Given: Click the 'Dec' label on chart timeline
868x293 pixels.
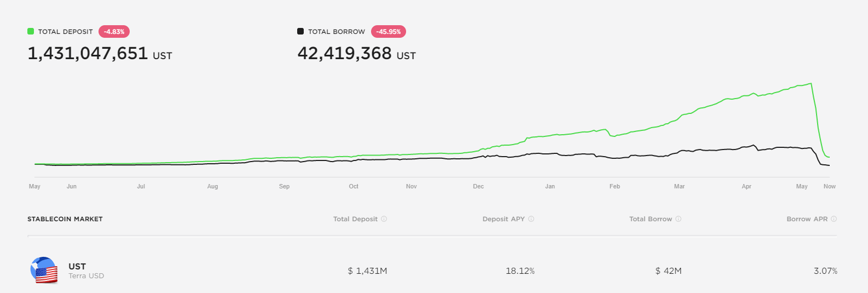Looking at the screenshot, I should (x=478, y=187).
